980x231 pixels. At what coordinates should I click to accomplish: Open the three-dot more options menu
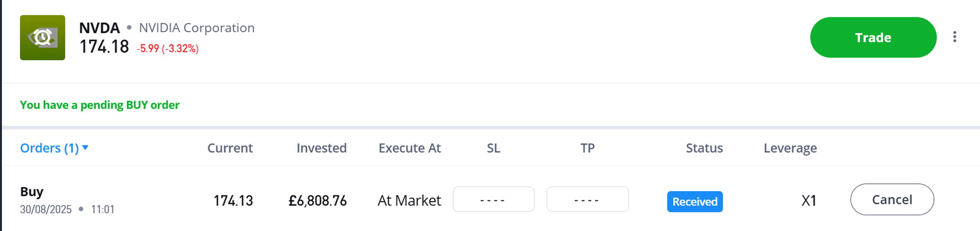click(954, 37)
